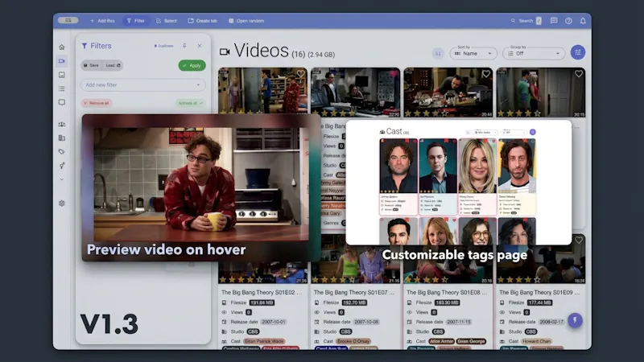644x362 pixels.
Task: Click Select in the top bar
Action: [167, 21]
